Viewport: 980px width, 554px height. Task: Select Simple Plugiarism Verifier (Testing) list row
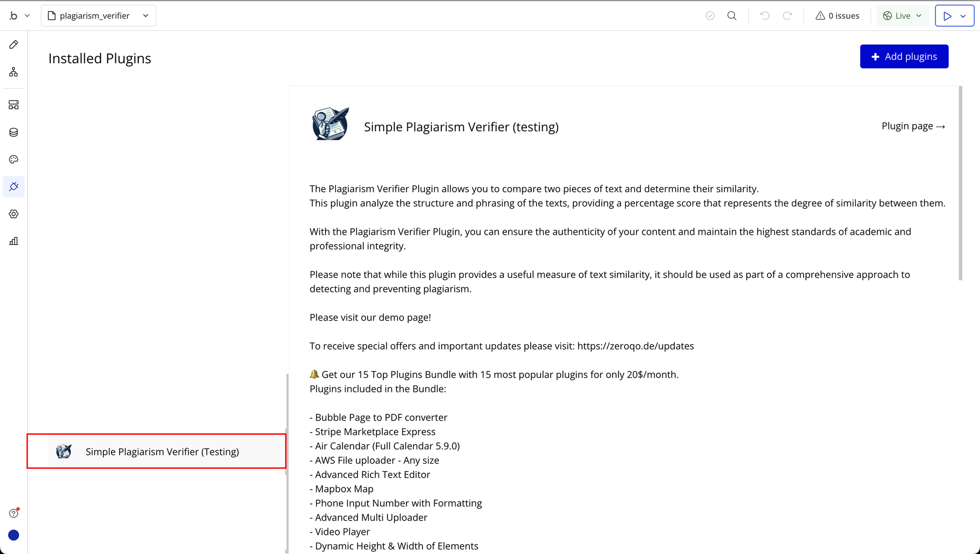click(x=156, y=451)
